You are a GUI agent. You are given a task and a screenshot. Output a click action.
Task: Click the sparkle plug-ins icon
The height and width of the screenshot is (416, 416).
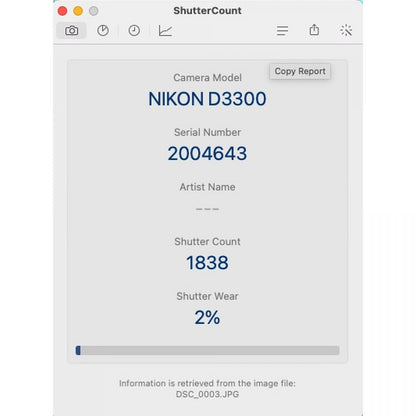pos(346,30)
